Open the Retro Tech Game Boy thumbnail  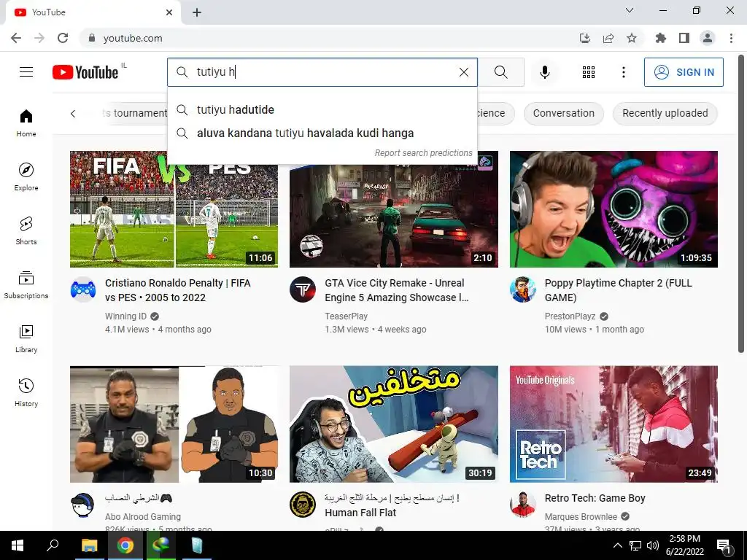pos(614,424)
